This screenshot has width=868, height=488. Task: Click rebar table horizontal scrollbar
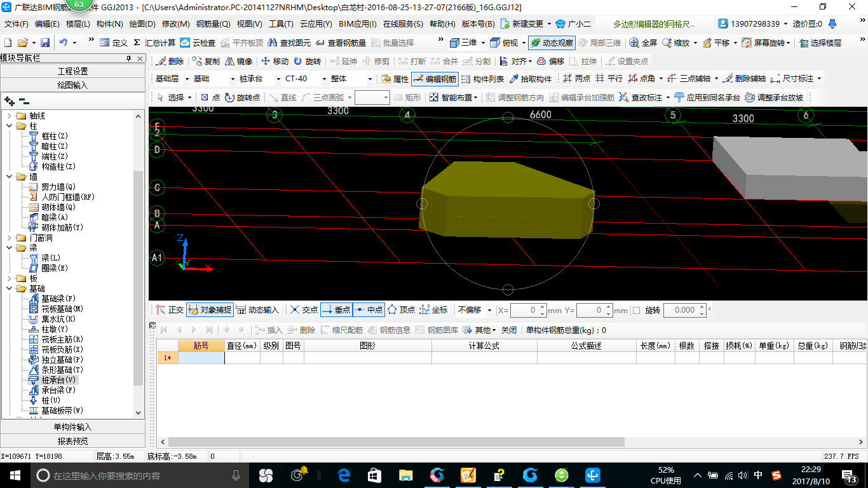click(x=397, y=442)
